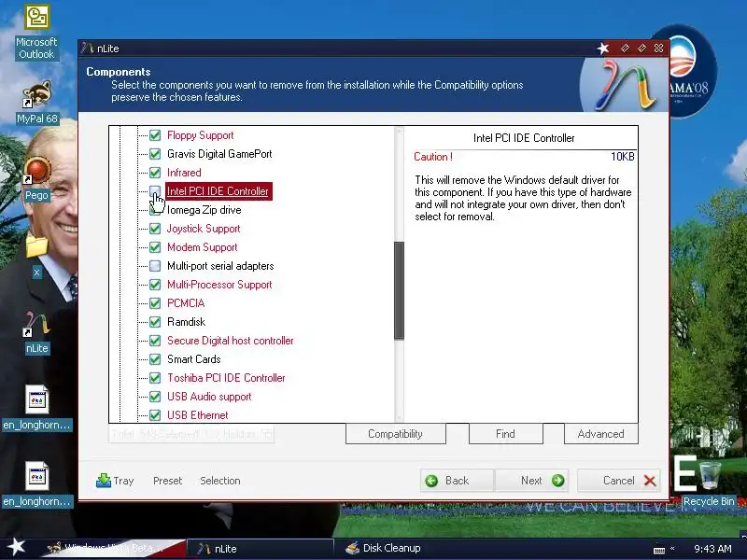This screenshot has height=560, width=747.
Task: Open the lower en_longhorn file icon
Action: 36,484
